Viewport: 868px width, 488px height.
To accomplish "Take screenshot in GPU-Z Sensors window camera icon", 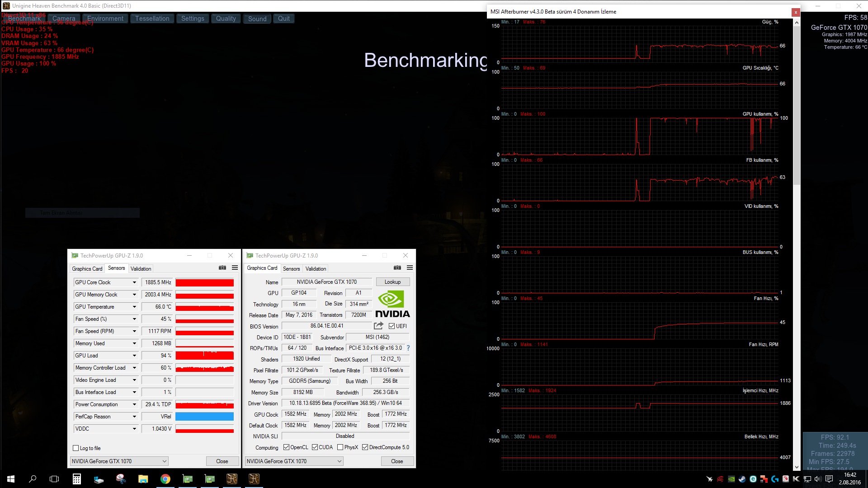I will click(x=222, y=268).
